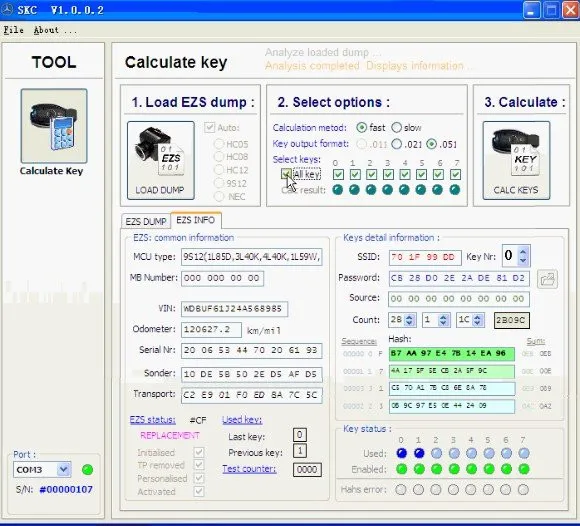
Task: Click the Serial Nr field
Action: tap(252, 351)
